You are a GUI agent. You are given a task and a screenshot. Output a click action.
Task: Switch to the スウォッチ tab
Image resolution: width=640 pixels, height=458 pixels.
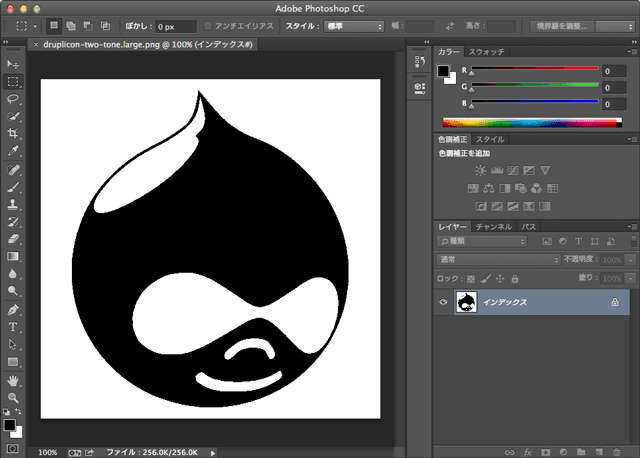[x=486, y=52]
